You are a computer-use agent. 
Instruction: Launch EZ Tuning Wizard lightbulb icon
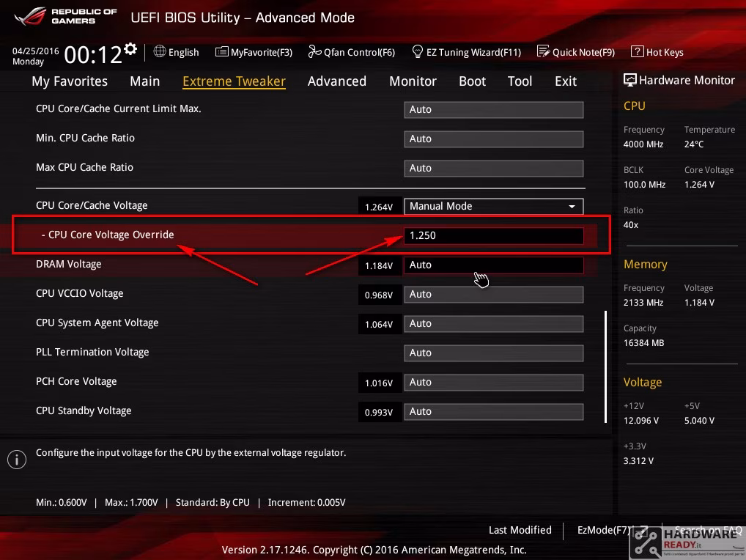tap(417, 51)
